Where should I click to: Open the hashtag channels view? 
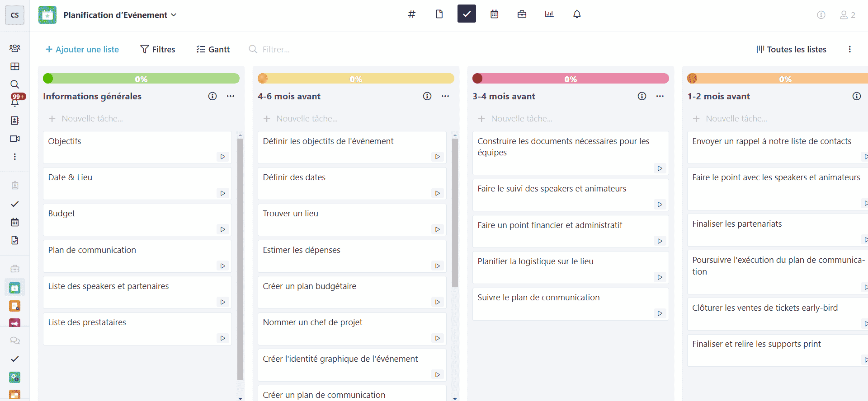tap(411, 14)
